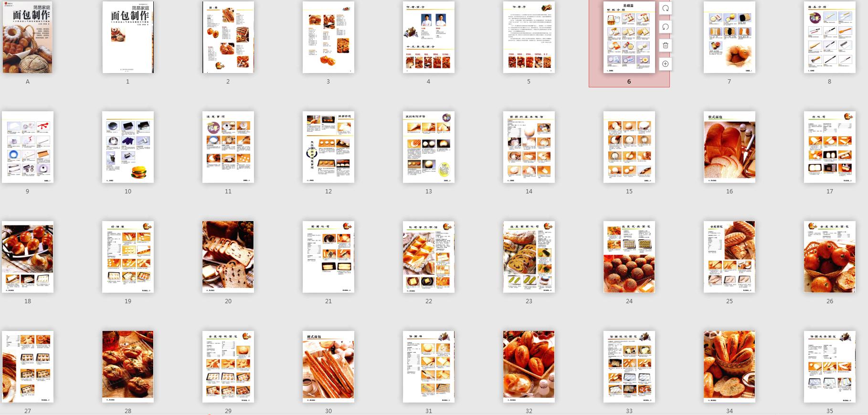Open the page 1 title page thumbnail
The height and width of the screenshot is (415, 868).
[x=128, y=37]
